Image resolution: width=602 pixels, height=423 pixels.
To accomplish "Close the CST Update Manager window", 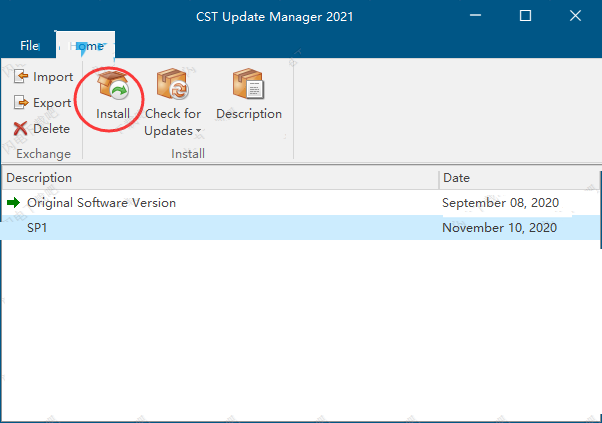I will tap(575, 16).
